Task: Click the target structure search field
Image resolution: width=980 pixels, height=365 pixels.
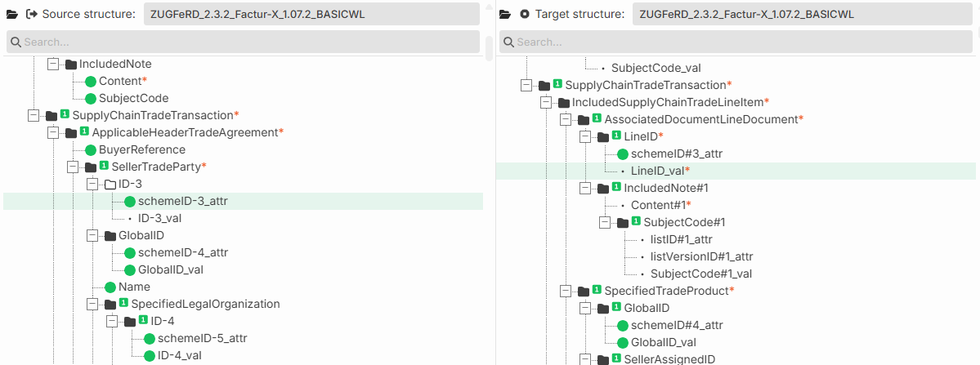Action: 737,42
